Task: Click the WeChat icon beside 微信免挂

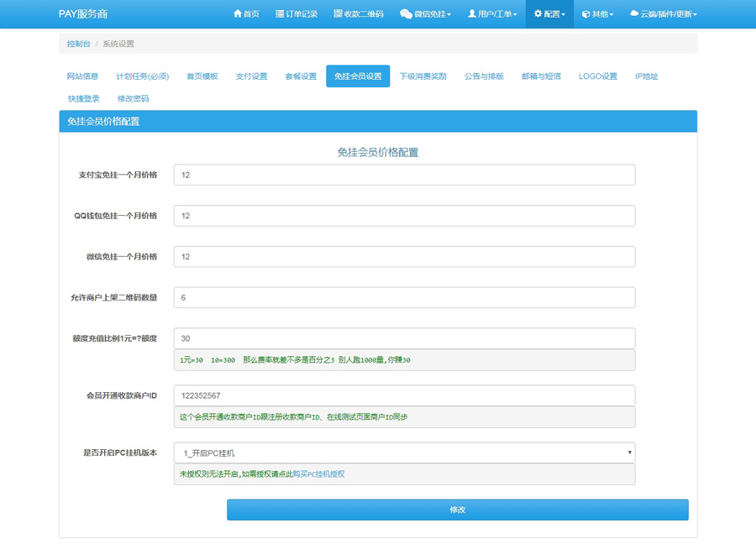Action: [406, 14]
